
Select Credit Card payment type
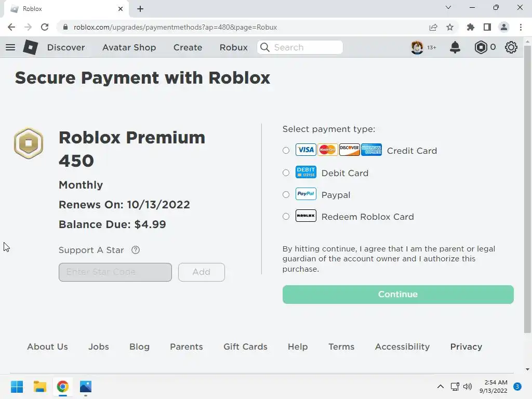tap(286, 150)
